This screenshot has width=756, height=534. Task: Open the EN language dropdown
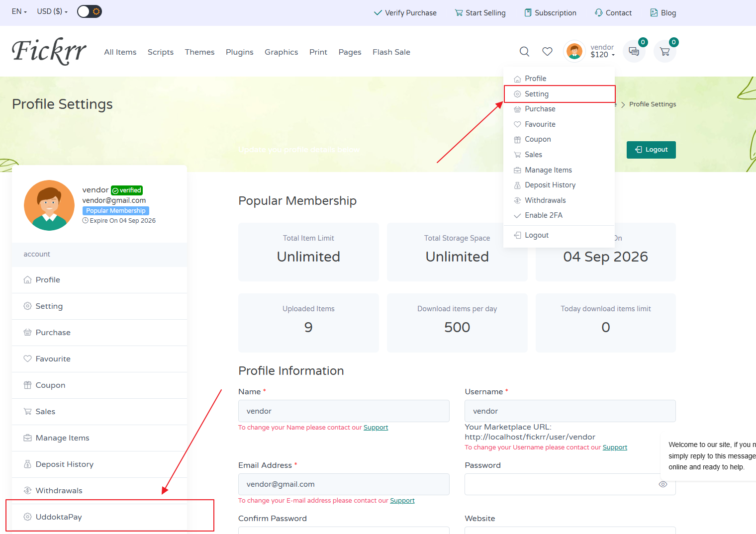[18, 11]
